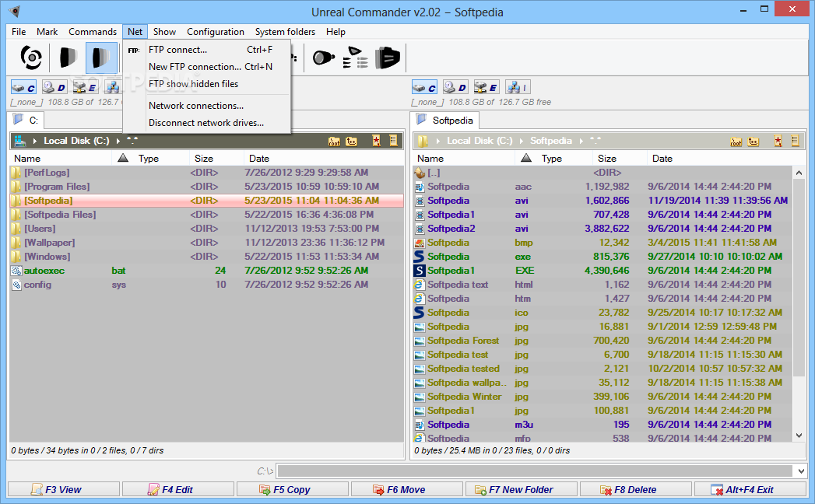Open left panel favorites star icon
The height and width of the screenshot is (504, 815).
(376, 141)
